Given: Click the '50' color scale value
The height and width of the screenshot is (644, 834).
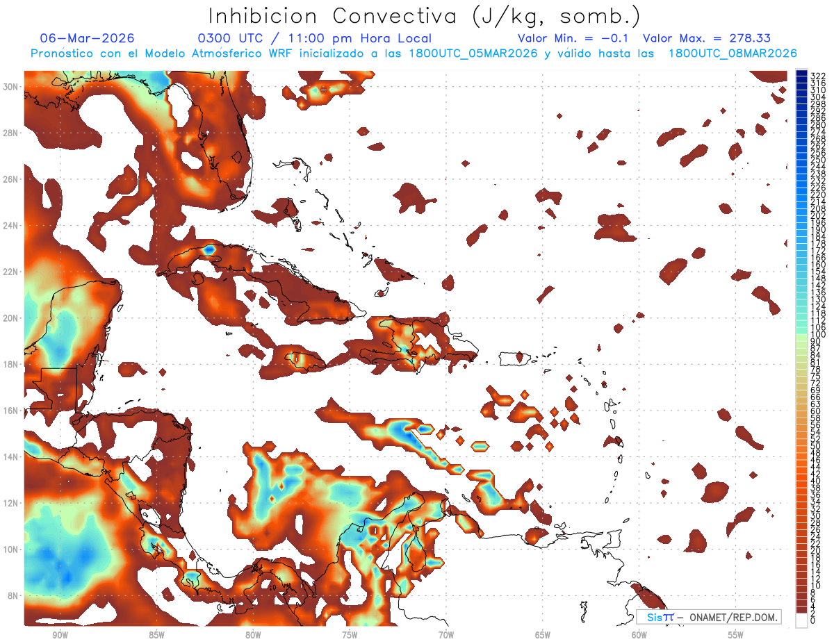Looking at the screenshot, I should pyautogui.click(x=815, y=445).
